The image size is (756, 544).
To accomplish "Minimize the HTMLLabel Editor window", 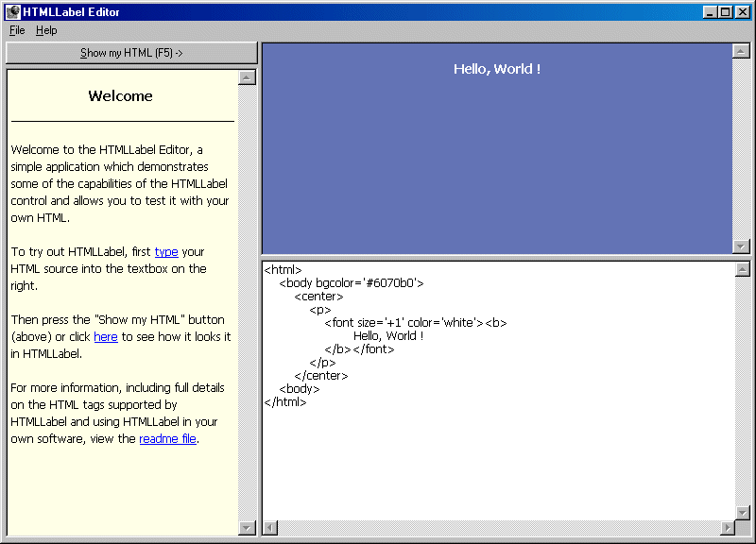I will click(711, 12).
